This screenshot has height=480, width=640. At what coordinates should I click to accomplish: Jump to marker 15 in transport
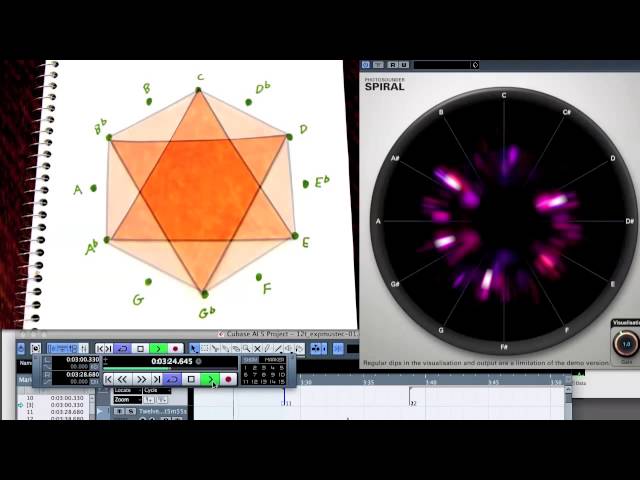pyautogui.click(x=282, y=382)
